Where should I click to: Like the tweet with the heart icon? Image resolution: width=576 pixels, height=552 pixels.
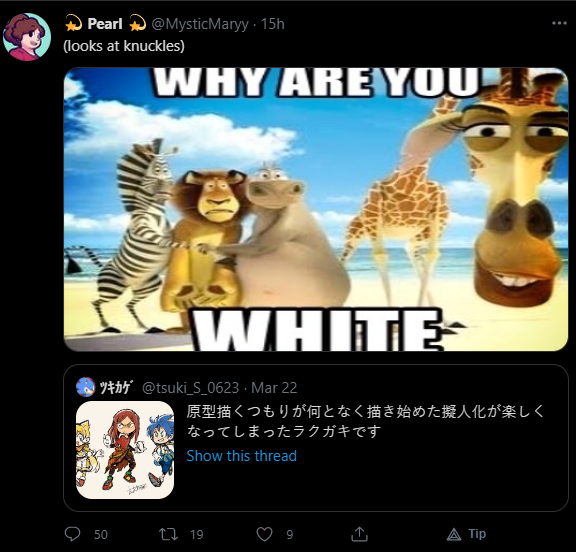pos(264,534)
